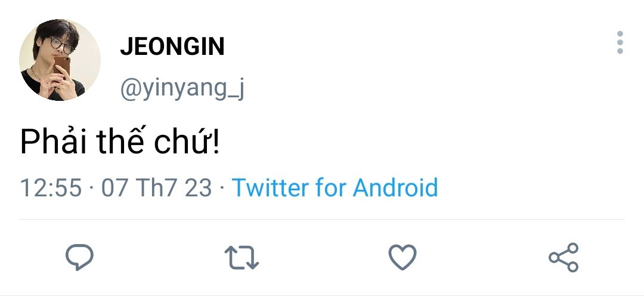Click the JEONGIN display name

coord(172,47)
